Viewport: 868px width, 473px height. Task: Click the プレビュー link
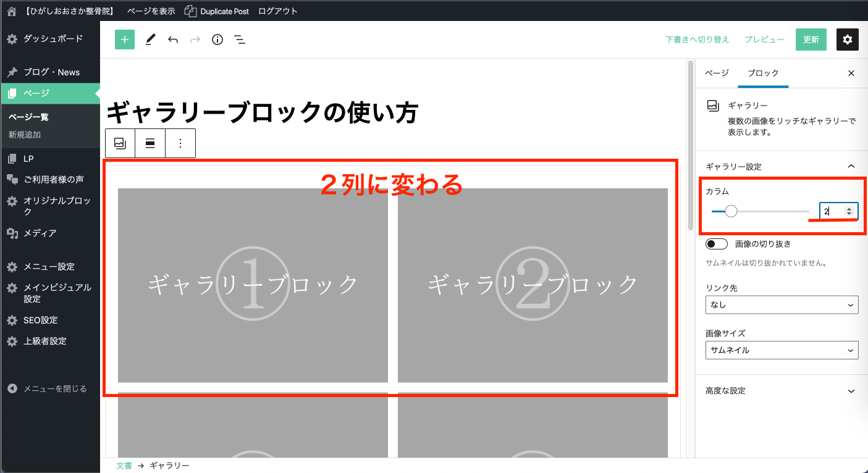[x=764, y=40]
